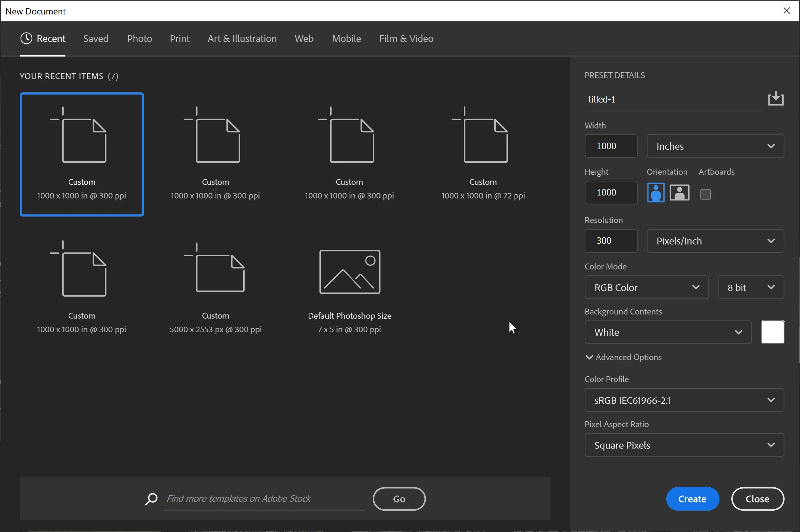The image size is (800, 532).
Task: Click the Go button
Action: coord(399,499)
